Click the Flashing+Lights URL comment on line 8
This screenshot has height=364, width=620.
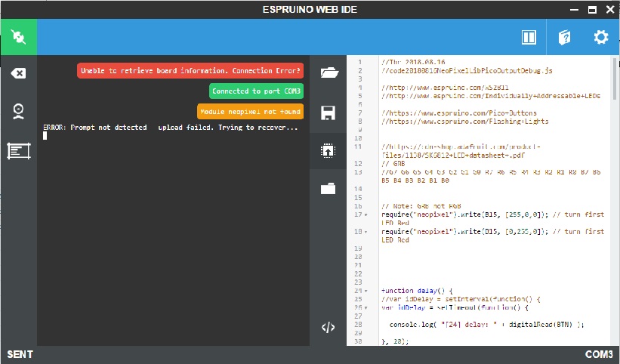(x=465, y=122)
